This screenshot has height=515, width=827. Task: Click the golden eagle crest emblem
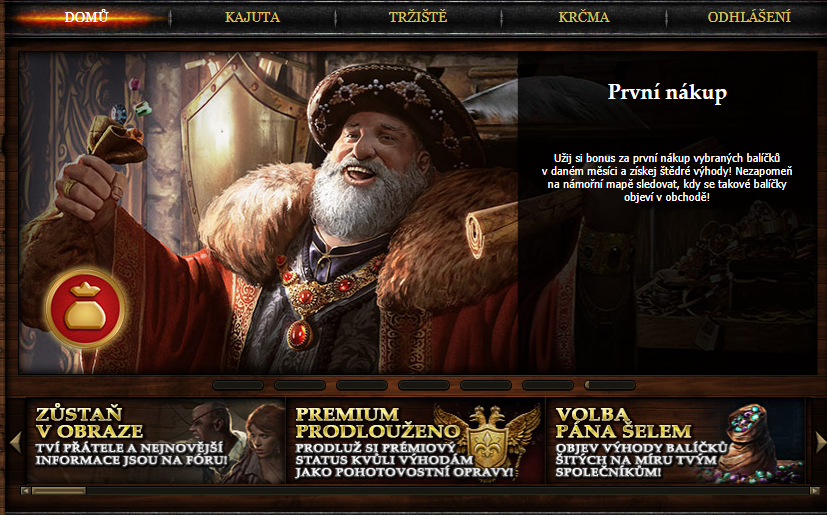[x=488, y=437]
